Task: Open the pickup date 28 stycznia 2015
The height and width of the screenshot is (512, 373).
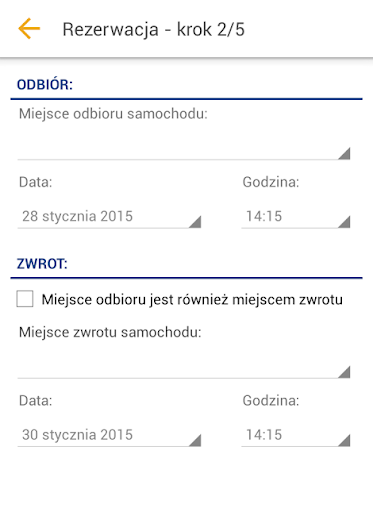Action: [109, 217]
